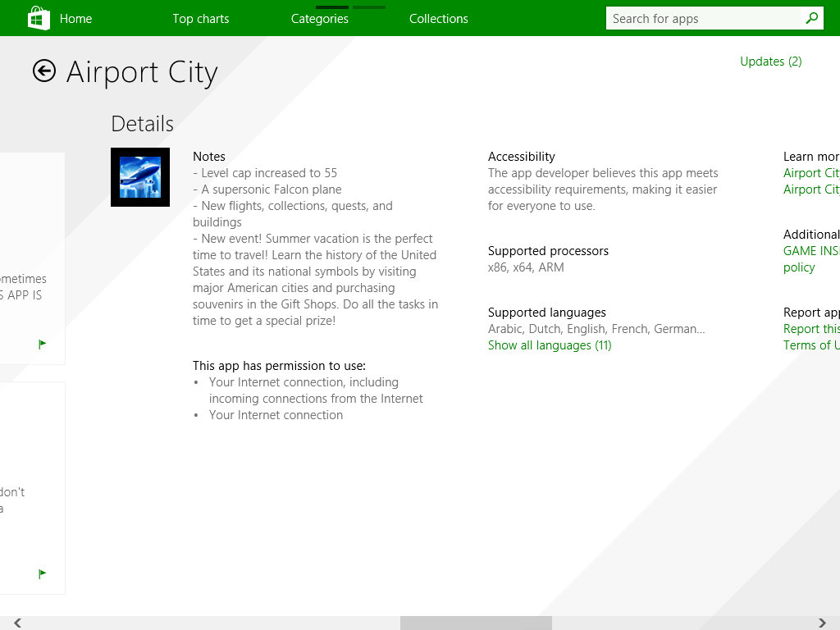Image resolution: width=840 pixels, height=630 pixels.
Task: Click 'This app has permission to use:' text
Action: 279,366
